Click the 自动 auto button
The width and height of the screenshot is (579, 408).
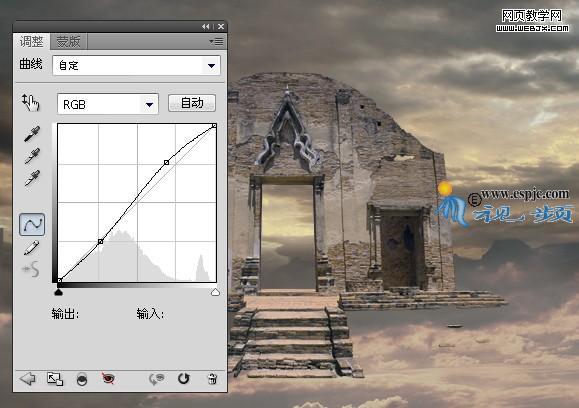pyautogui.click(x=192, y=103)
